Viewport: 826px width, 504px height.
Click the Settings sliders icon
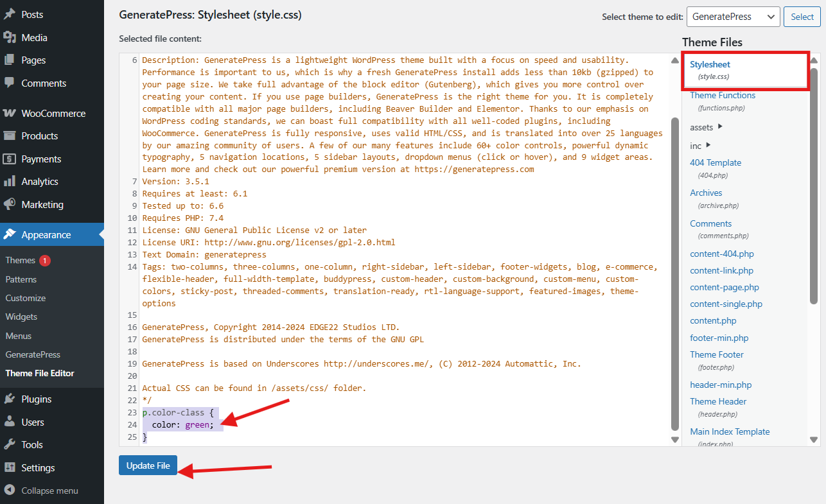pos(10,467)
